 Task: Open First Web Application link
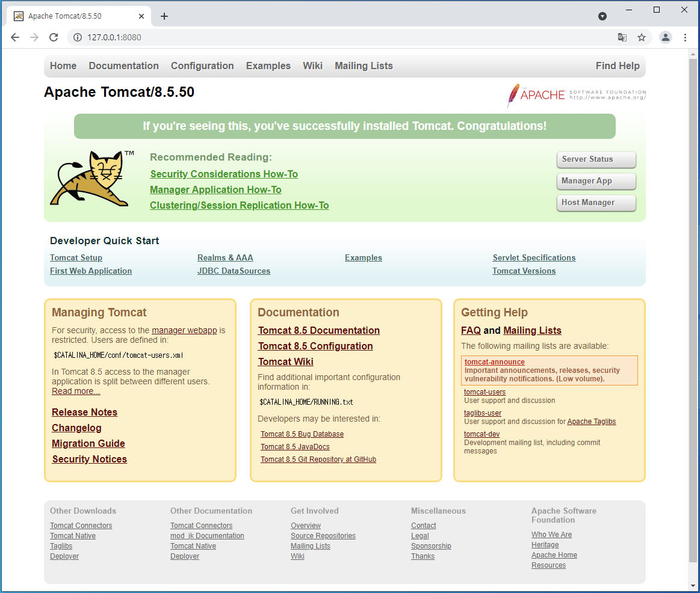tap(91, 271)
